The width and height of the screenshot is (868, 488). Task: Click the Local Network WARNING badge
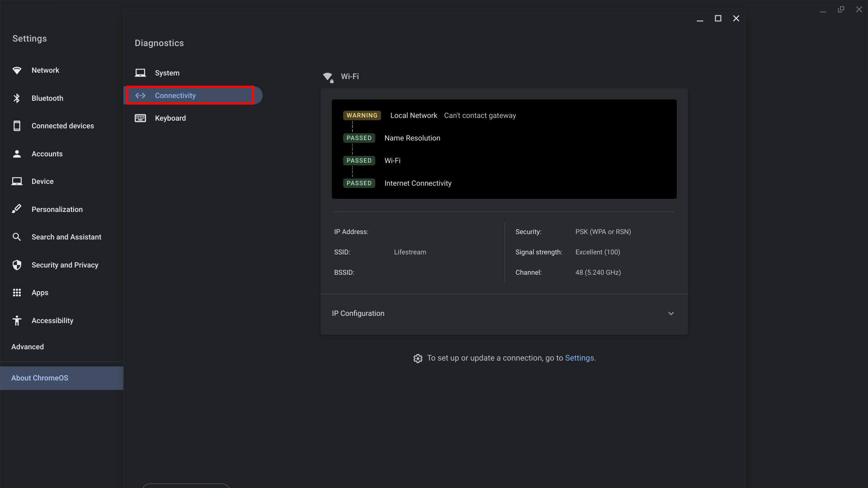pyautogui.click(x=362, y=115)
